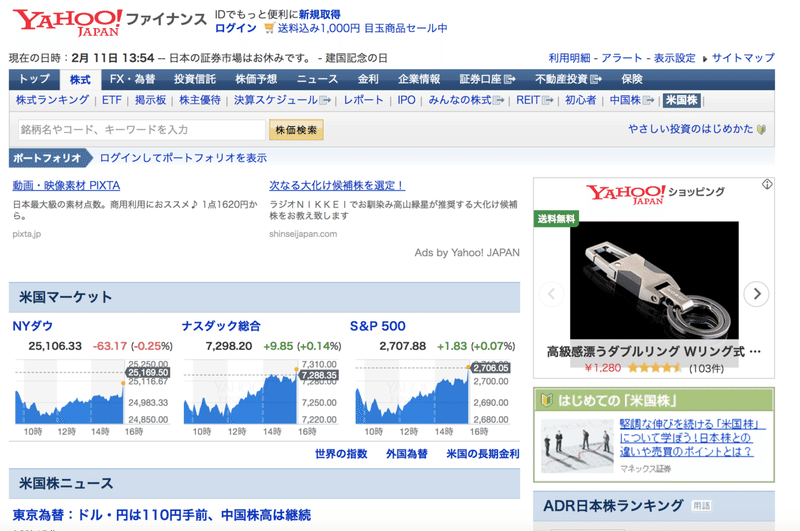This screenshot has width=800, height=531.
Task: Click next arrow on shopping carousel
Action: pos(757,294)
